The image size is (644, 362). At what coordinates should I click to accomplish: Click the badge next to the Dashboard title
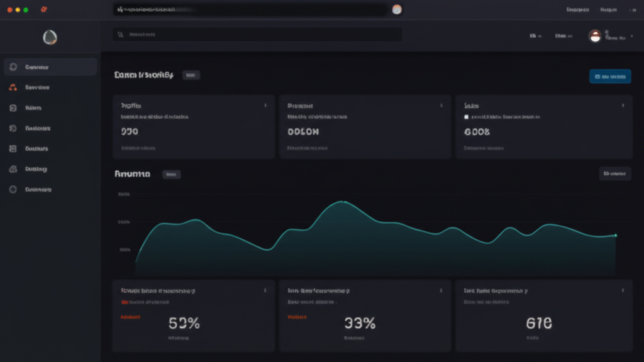[x=191, y=75]
